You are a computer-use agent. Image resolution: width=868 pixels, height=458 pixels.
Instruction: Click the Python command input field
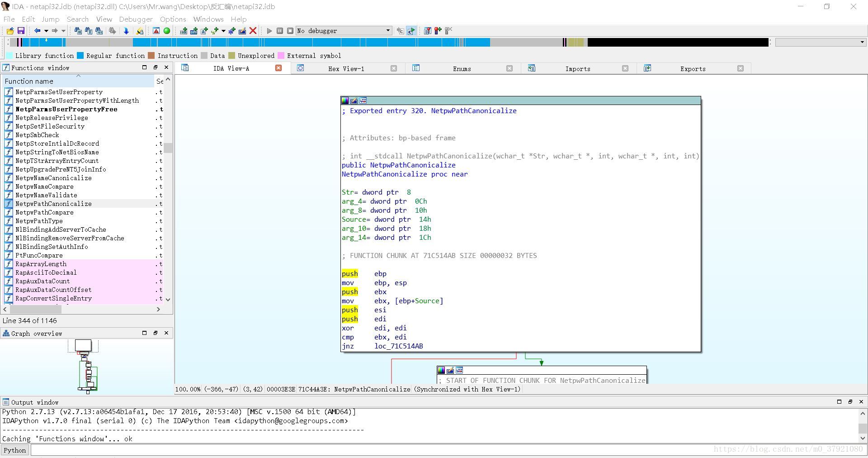click(448, 450)
